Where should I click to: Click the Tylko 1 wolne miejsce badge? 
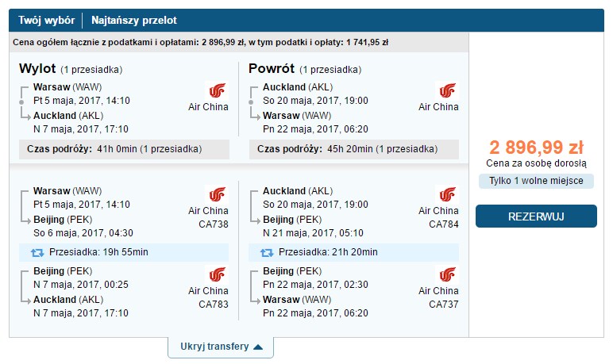click(536, 181)
